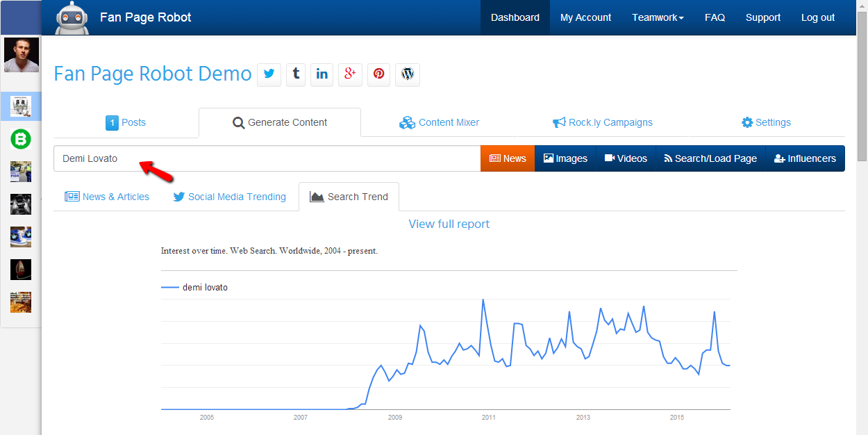
Task: Open the Fan Page Robot Demo title link
Action: (153, 74)
